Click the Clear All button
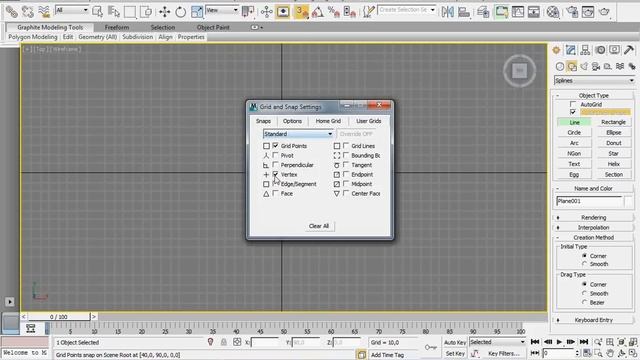Image resolution: width=640 pixels, height=360 pixels. click(x=319, y=226)
